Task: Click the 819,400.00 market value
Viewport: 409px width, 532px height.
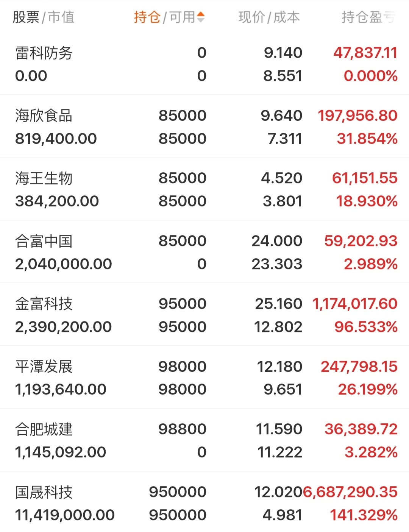Action: pyautogui.click(x=56, y=139)
